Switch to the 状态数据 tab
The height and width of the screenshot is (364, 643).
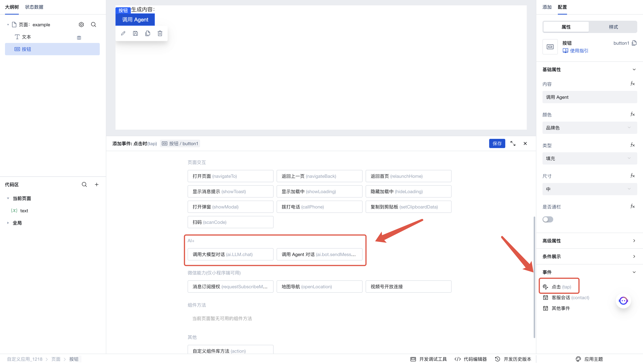tap(34, 7)
